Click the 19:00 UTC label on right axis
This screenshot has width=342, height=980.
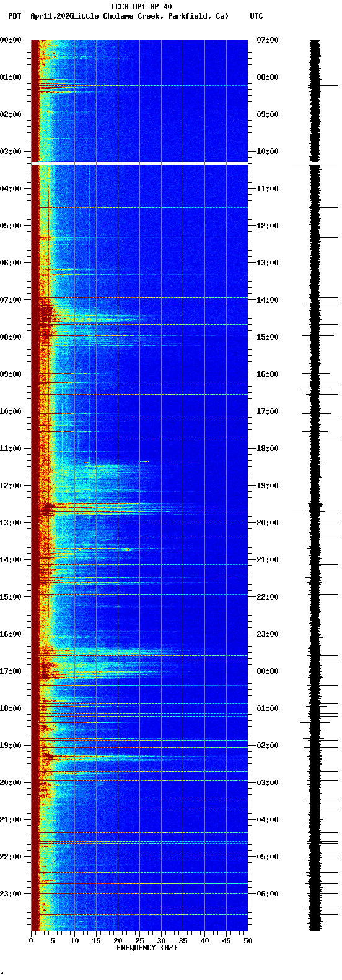click(268, 486)
